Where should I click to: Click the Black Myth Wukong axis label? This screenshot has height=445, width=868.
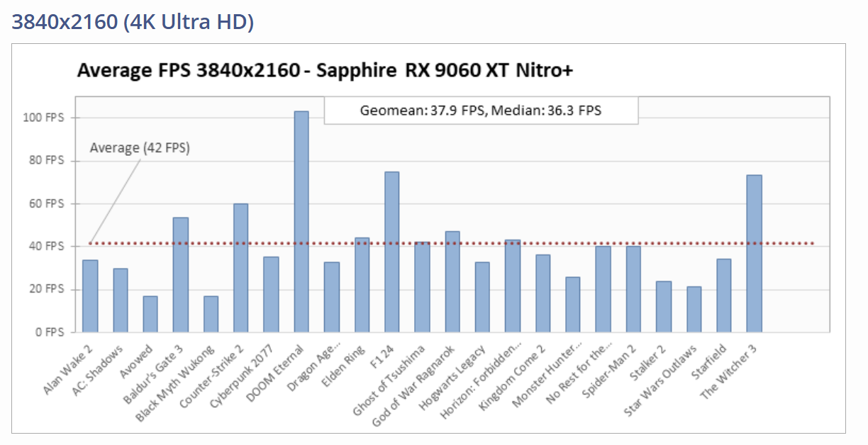pyautogui.click(x=177, y=383)
